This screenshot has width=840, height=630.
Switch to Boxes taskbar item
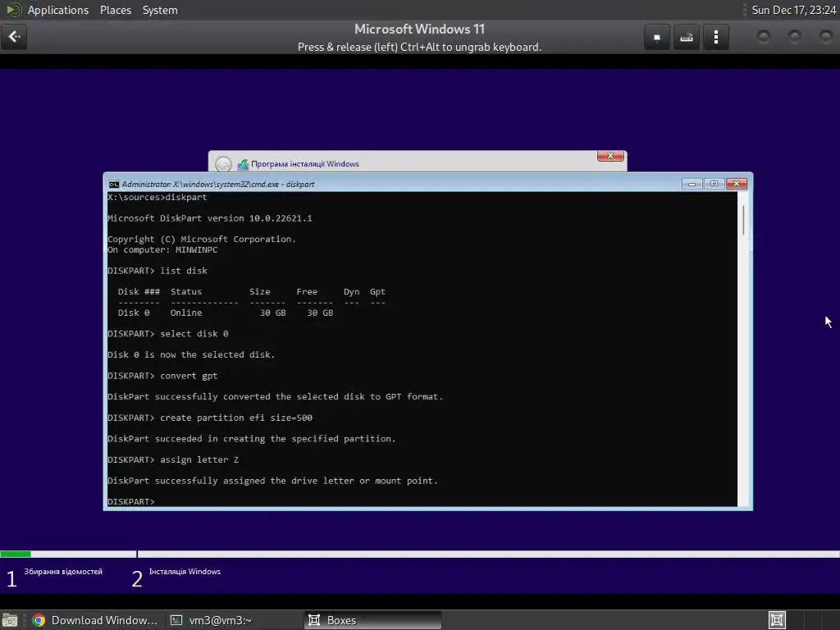coord(373,620)
